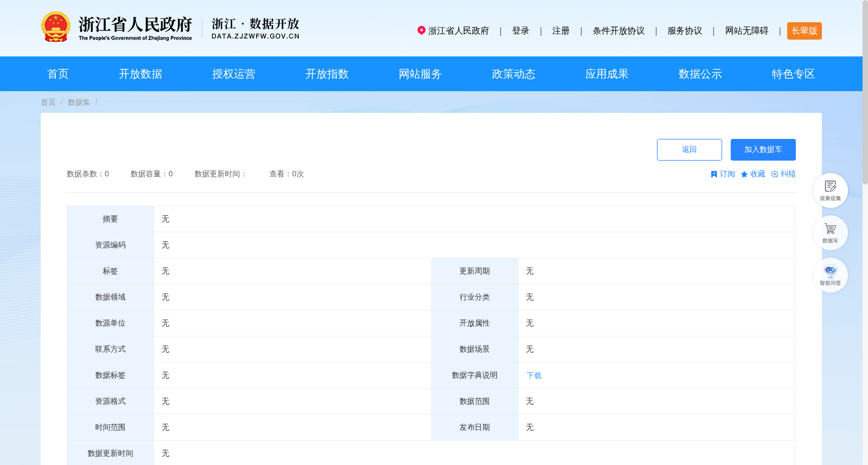The image size is (868, 465).
Task: Click the 数据容量：0 statistic
Action: [152, 174]
